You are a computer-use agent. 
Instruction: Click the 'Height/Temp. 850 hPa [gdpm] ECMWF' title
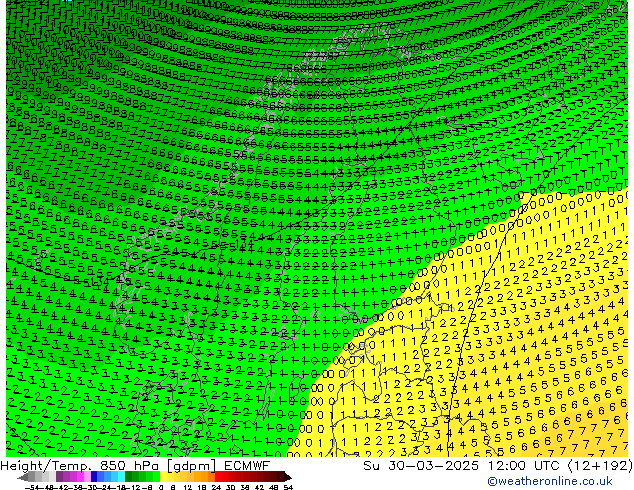click(x=135, y=466)
